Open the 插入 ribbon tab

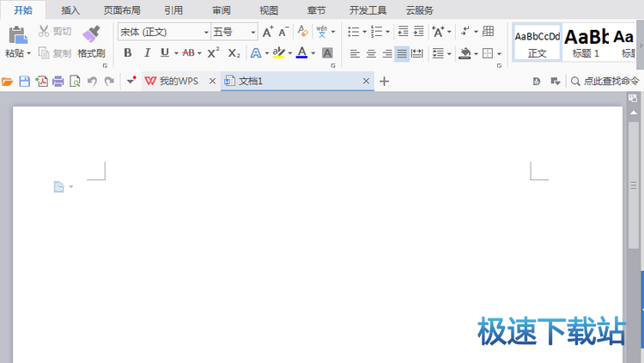coord(70,10)
